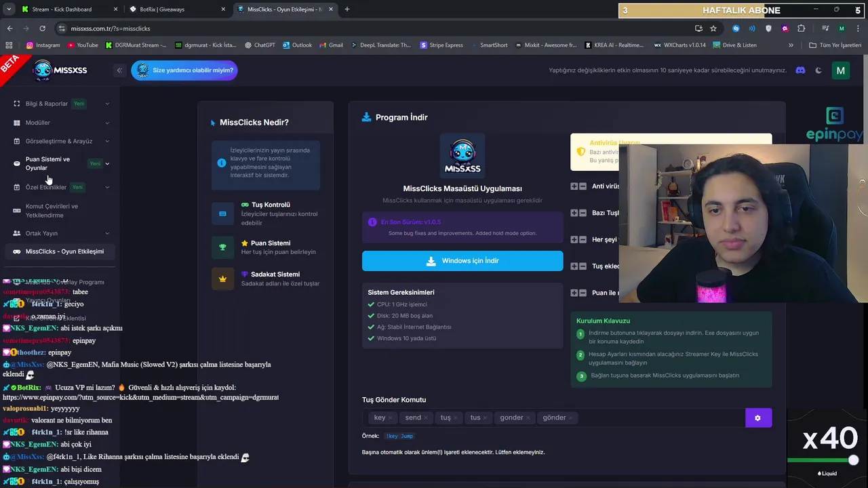Image resolution: width=868 pixels, height=488 pixels.
Task: Select MissClicks - Oyun Etkileşimi item
Action: click(61, 251)
